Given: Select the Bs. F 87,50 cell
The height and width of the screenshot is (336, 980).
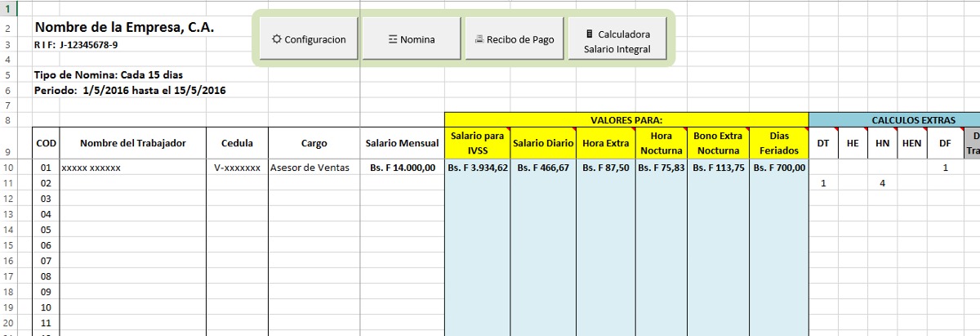Looking at the screenshot, I should point(605,168).
